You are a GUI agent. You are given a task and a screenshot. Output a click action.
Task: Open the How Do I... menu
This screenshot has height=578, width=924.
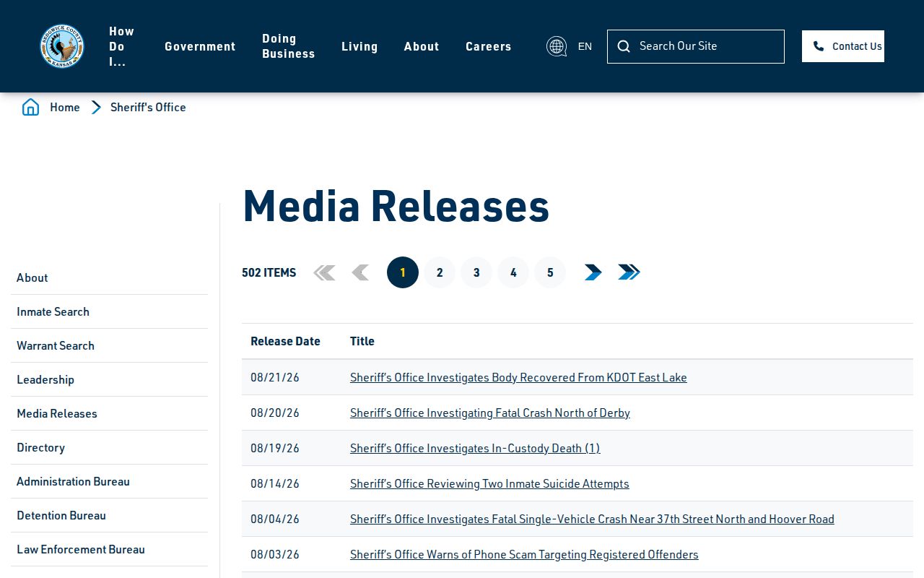pos(121,46)
